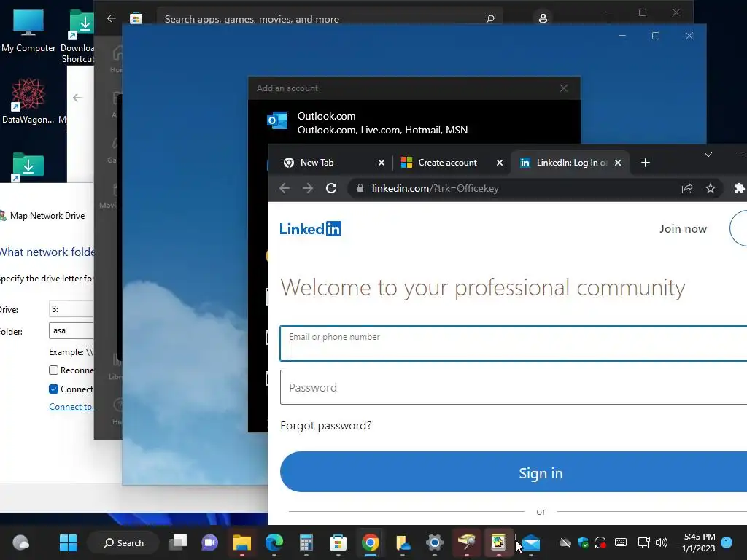Image resolution: width=747 pixels, height=560 pixels.
Task: Close the LinkedIn tab
Action: (618, 163)
